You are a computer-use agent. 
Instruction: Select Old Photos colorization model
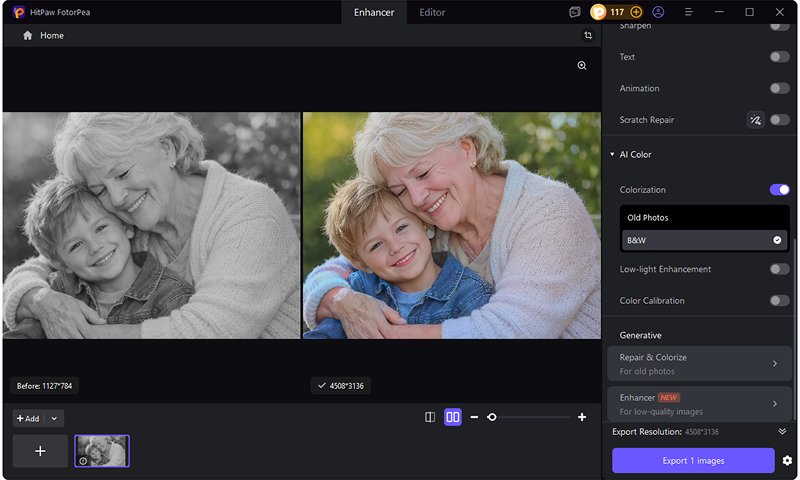(704, 217)
